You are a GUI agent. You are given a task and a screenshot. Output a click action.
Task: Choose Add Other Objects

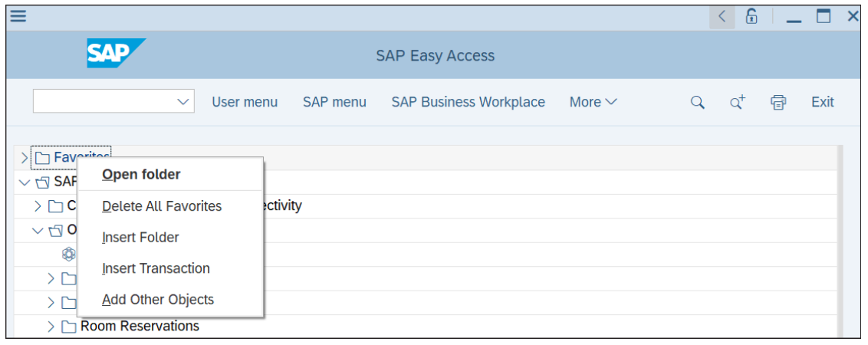pos(158,300)
